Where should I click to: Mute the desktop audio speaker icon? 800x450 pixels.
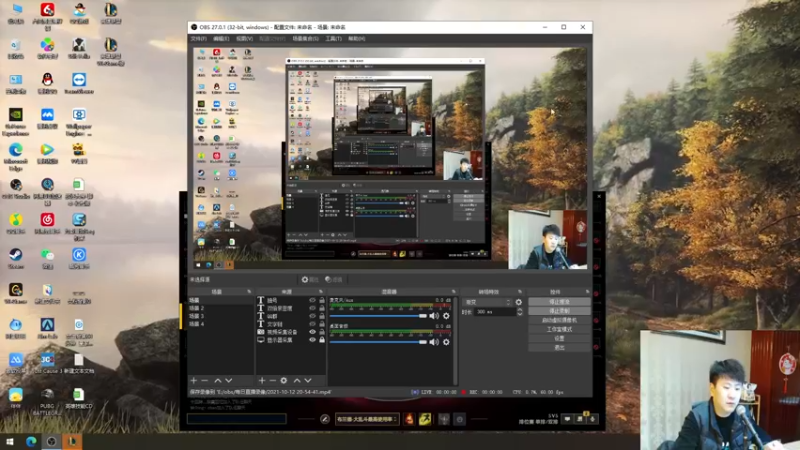pos(434,342)
